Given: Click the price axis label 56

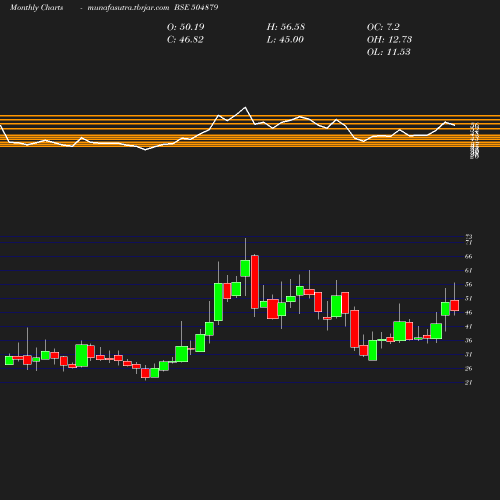Looking at the screenshot, I should pos(468,285).
